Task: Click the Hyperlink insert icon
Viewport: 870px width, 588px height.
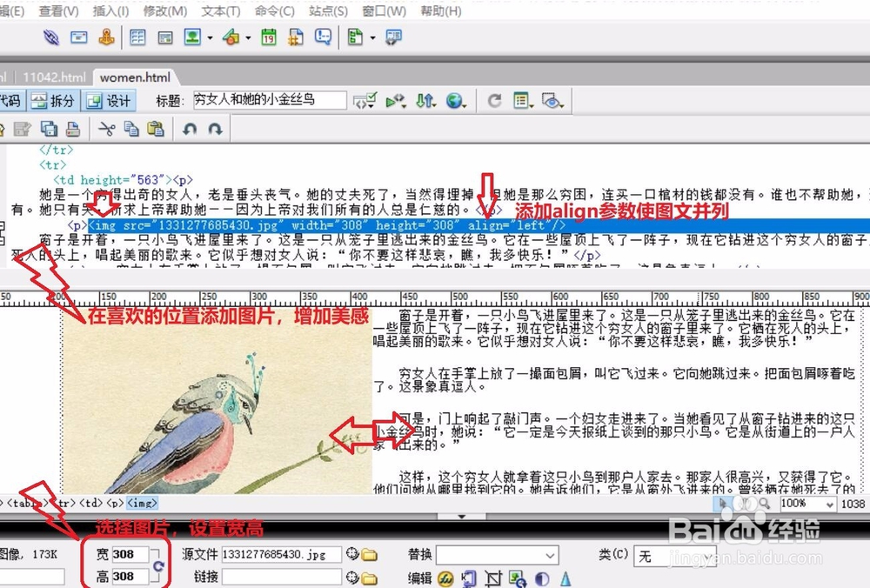Action: click(51, 37)
